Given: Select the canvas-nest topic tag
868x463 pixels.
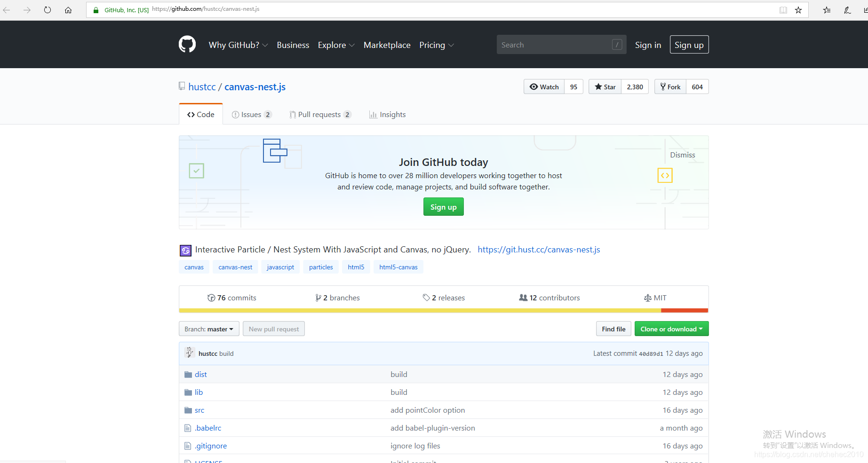Looking at the screenshot, I should (235, 267).
